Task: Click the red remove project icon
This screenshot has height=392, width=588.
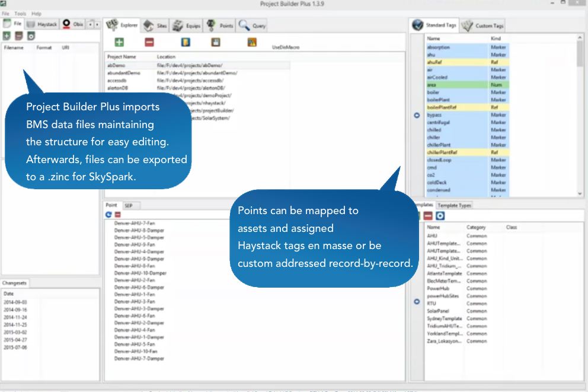Action: (x=149, y=42)
